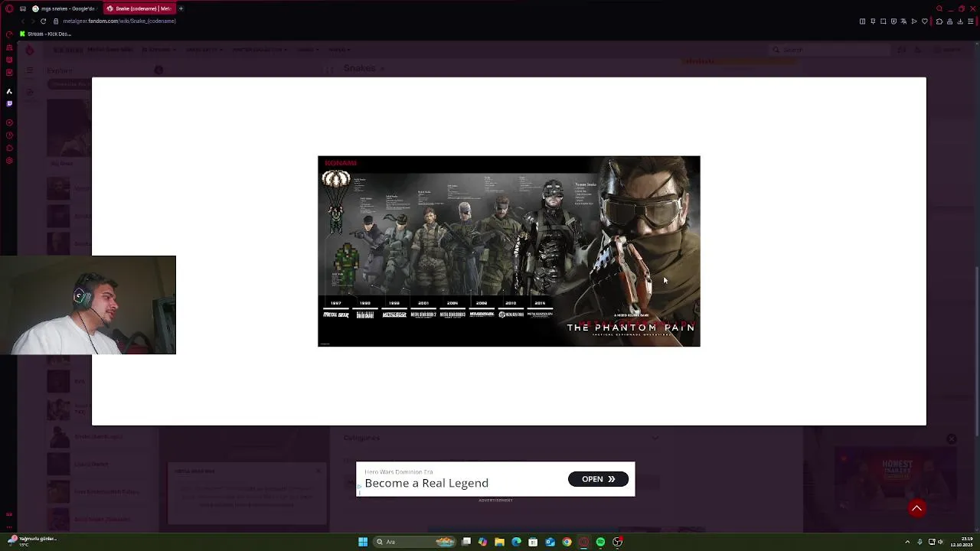Open Task View on taskbar
Viewport: 980px width, 551px height.
pos(465,542)
